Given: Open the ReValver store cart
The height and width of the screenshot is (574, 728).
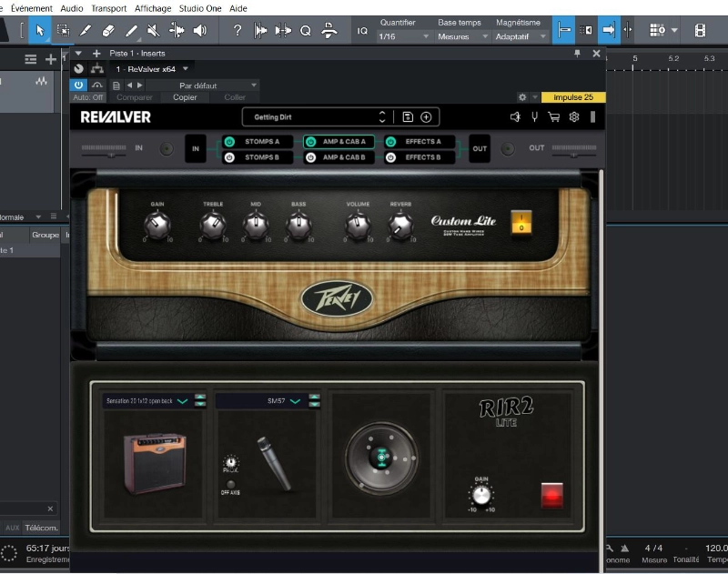Looking at the screenshot, I should pos(554,117).
